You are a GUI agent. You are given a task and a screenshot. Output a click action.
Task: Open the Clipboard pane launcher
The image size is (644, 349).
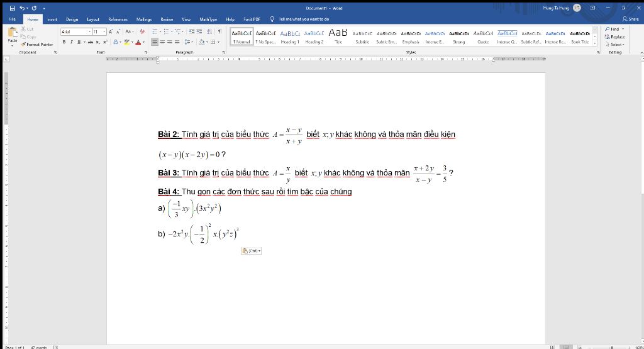click(55, 53)
